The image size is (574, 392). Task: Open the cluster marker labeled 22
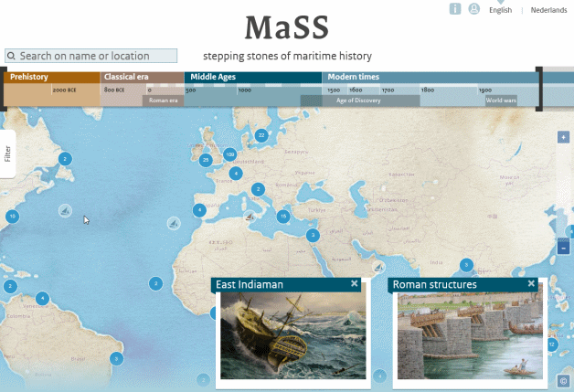(x=261, y=135)
